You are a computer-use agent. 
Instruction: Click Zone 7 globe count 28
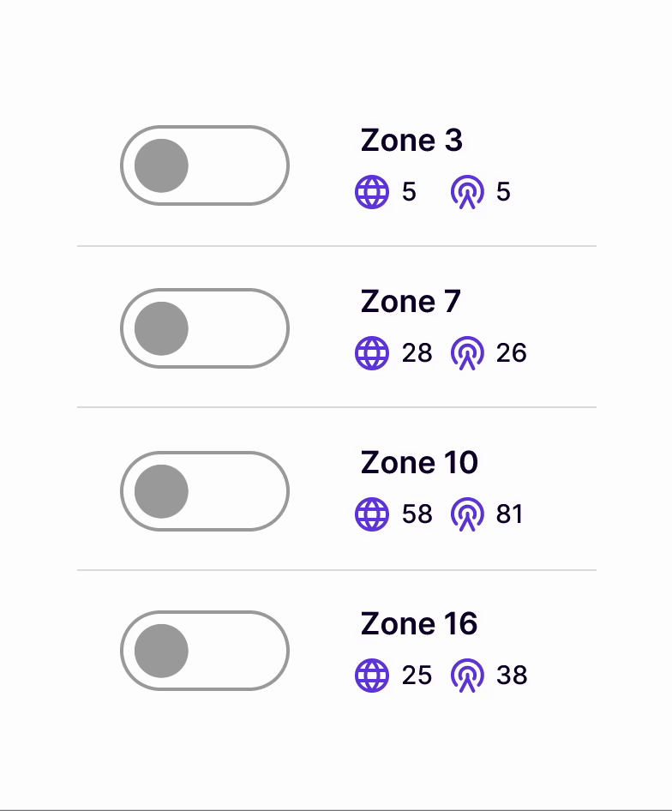[417, 353]
